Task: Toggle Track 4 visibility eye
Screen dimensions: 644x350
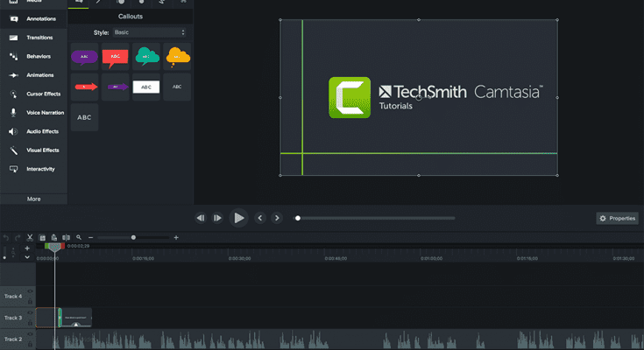Action: pos(31,292)
